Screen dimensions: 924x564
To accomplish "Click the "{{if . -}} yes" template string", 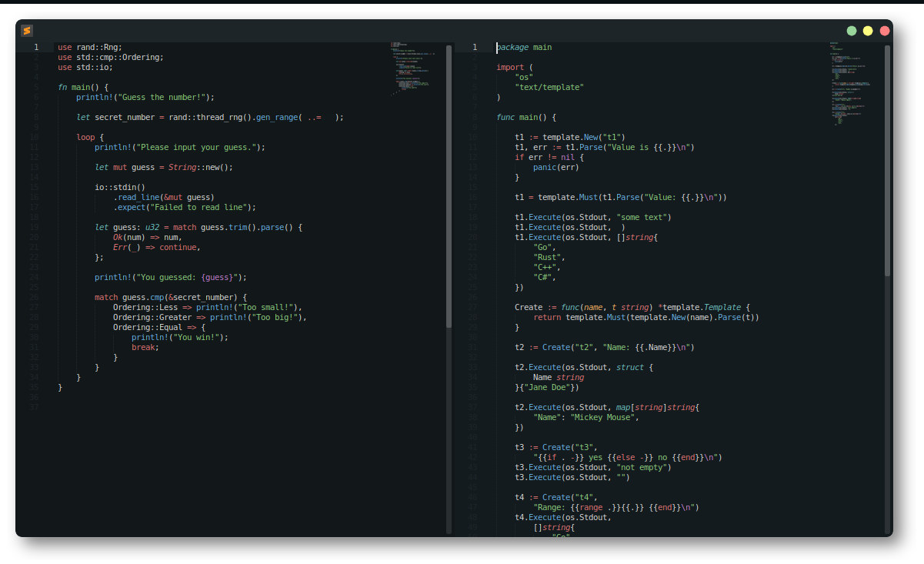I will point(628,457).
